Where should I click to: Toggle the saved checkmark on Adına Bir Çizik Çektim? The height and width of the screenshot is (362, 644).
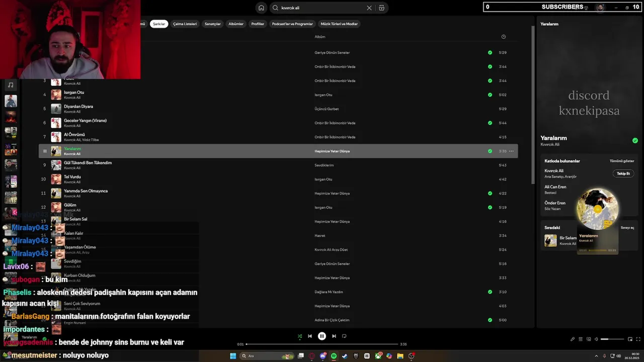490,320
